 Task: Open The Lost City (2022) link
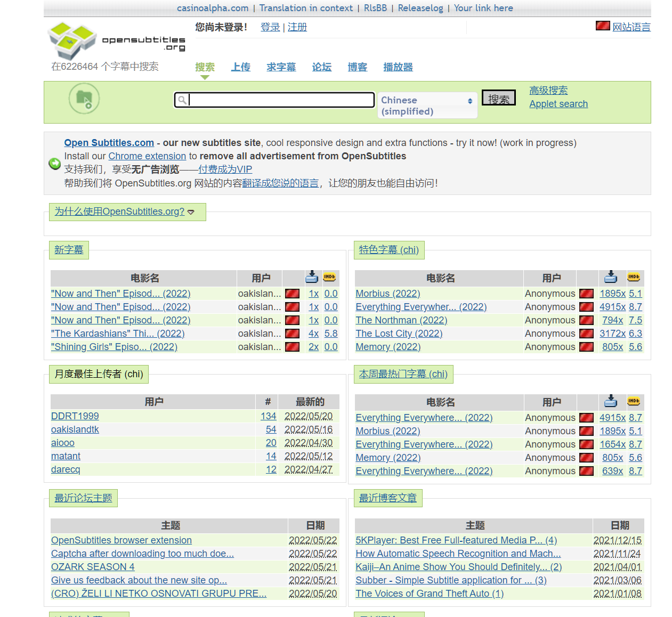[399, 334]
